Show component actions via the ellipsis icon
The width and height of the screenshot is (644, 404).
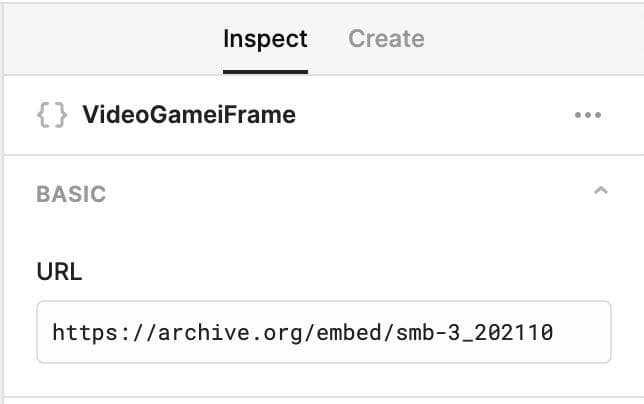(x=588, y=115)
